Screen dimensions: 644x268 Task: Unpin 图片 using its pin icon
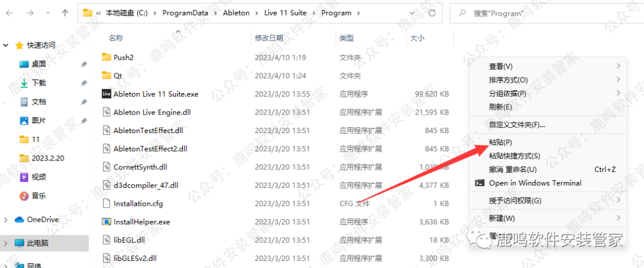[84, 121]
